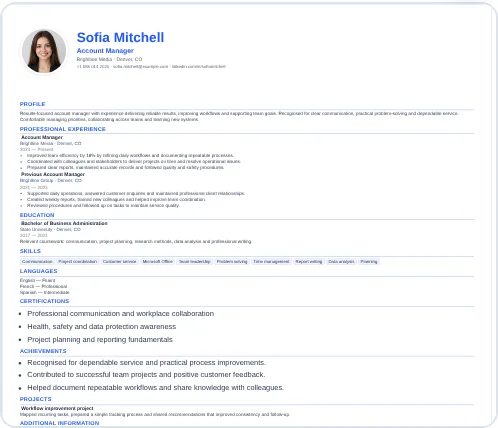Click the 'Time management' skill tag
This screenshot has width=498, height=428.
click(x=271, y=262)
